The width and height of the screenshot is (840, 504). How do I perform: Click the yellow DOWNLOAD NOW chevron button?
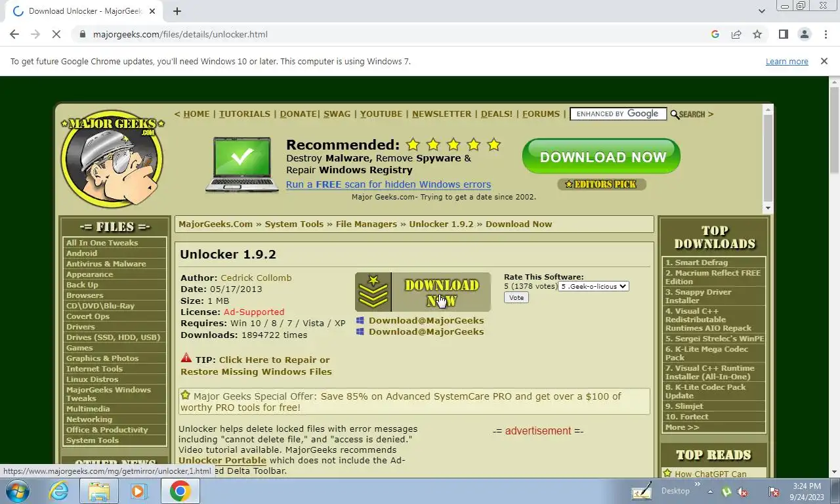tap(423, 292)
